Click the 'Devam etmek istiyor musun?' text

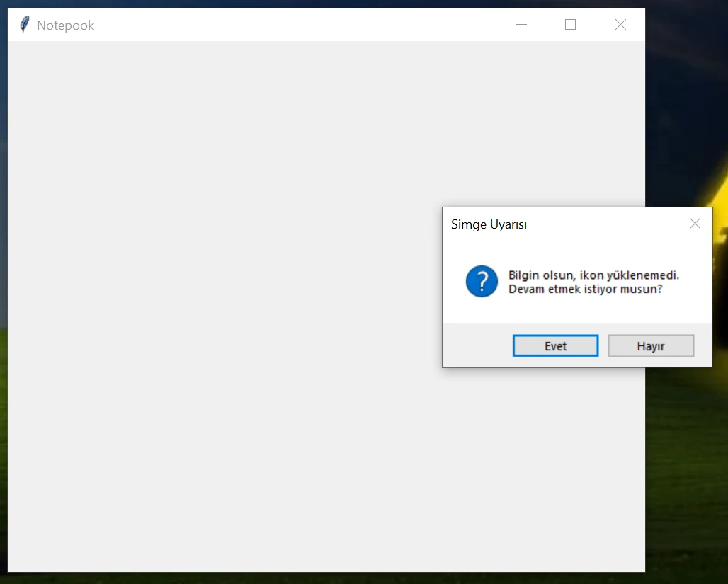pyautogui.click(x=585, y=289)
